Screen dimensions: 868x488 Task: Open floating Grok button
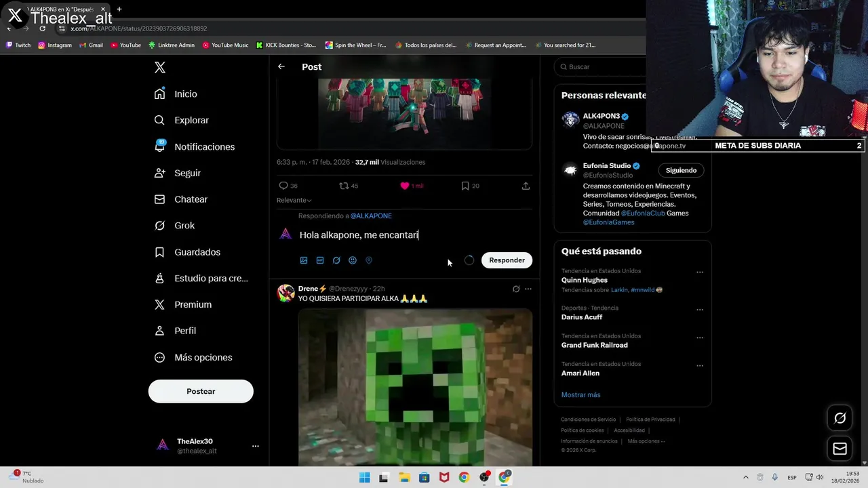[840, 418]
